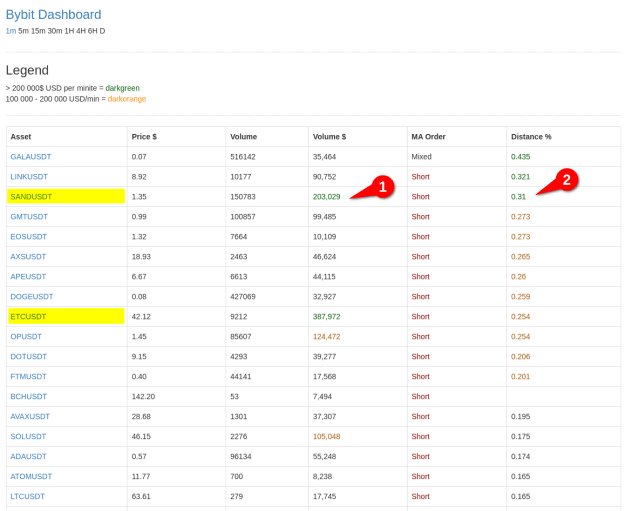The height and width of the screenshot is (511, 625).
Task: Open the ATOMUSDT asset link
Action: [31, 476]
